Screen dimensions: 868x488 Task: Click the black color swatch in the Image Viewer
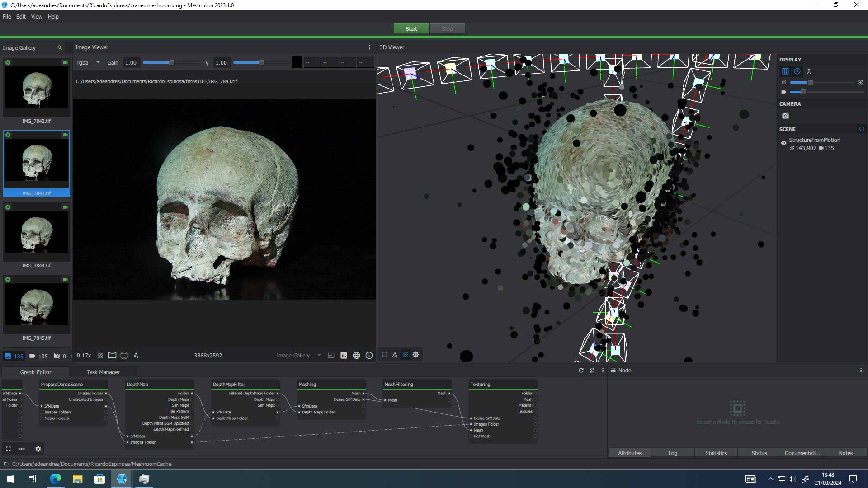[297, 62]
